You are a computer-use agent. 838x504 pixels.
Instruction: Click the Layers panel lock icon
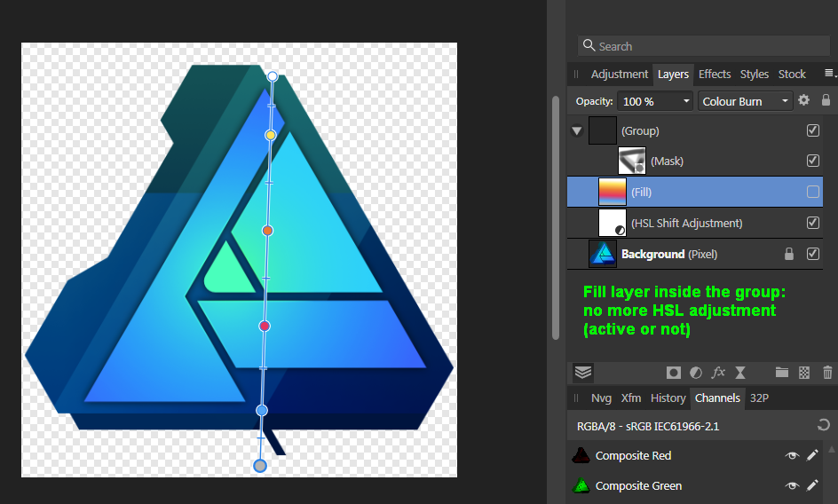[x=826, y=101]
